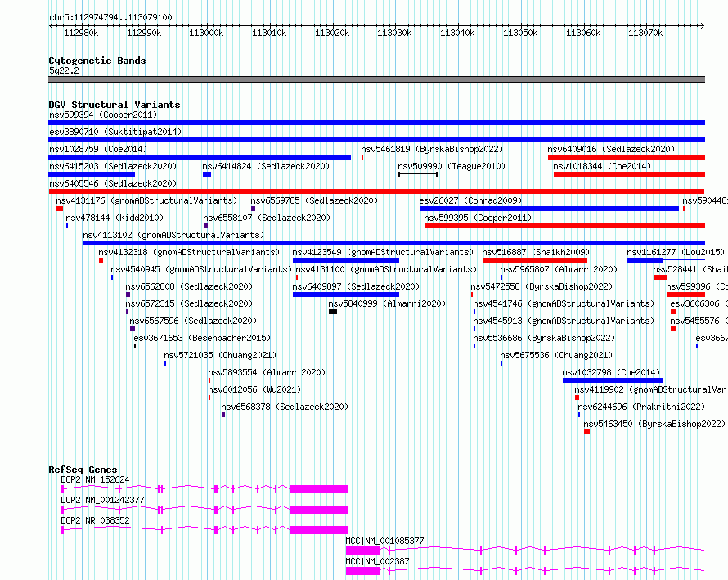
Task: Open the nsv1028759 (Coe2014) variant
Action: [98, 149]
